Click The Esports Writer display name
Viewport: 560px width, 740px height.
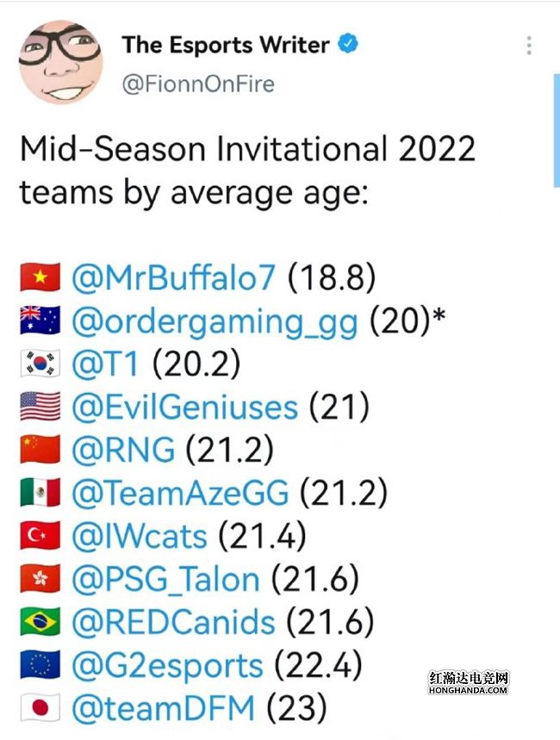click(x=225, y=45)
